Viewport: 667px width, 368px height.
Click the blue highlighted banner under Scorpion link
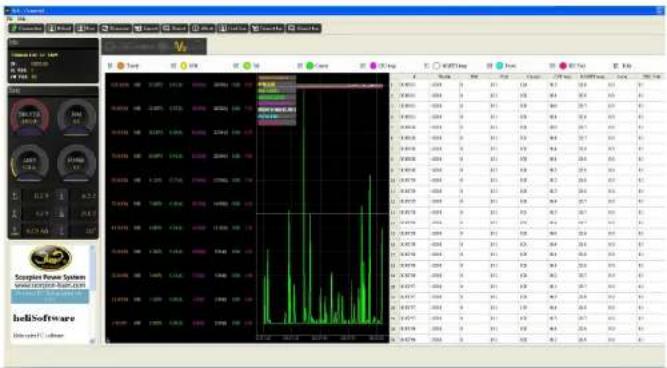coord(50,297)
